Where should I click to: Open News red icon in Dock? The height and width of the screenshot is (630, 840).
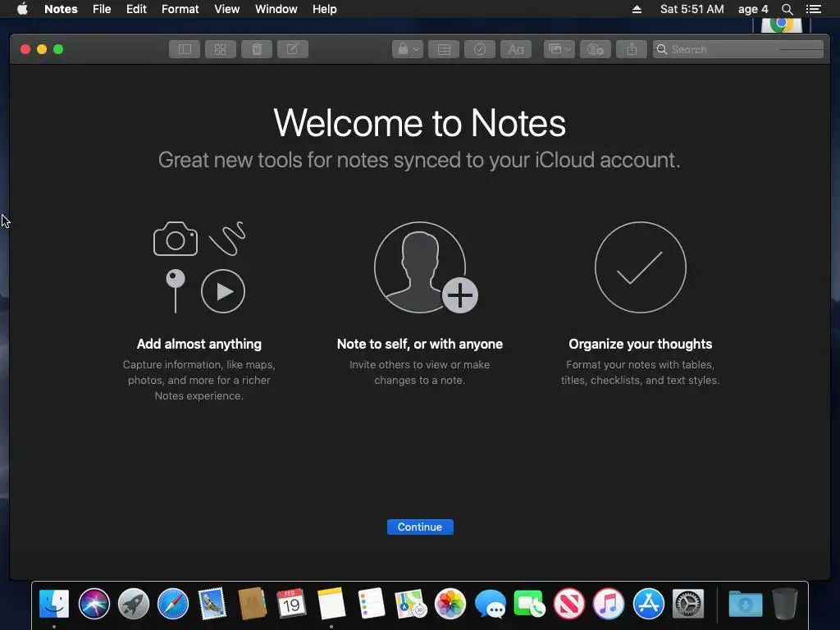coord(569,604)
